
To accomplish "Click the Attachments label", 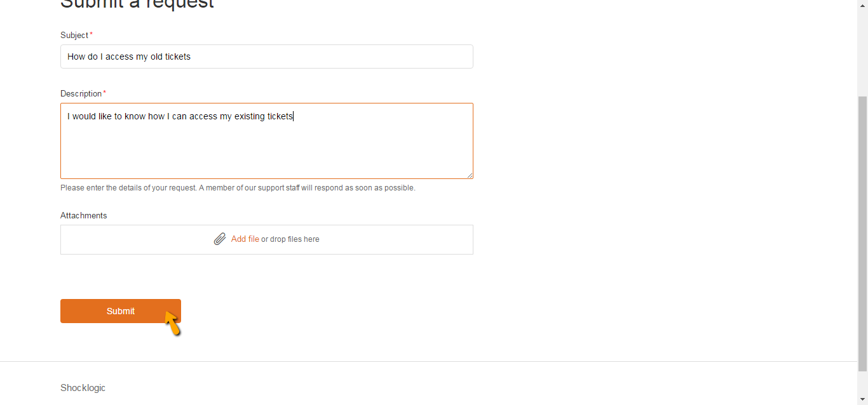I will click(x=84, y=215).
